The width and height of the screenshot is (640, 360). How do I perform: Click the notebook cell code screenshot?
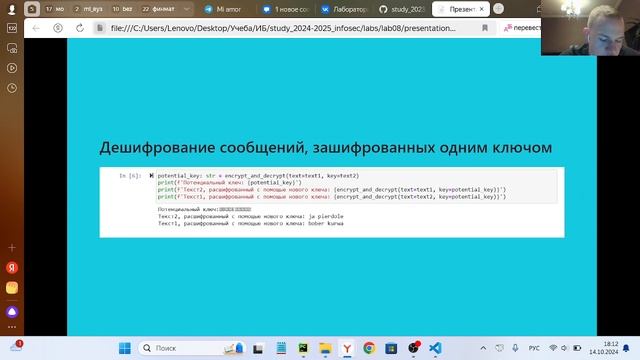pyautogui.click(x=332, y=202)
